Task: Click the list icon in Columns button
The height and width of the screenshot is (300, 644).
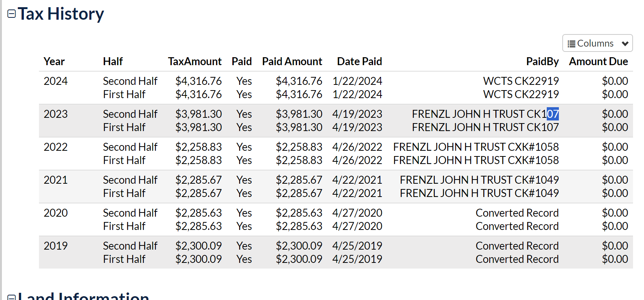Action: click(571, 44)
